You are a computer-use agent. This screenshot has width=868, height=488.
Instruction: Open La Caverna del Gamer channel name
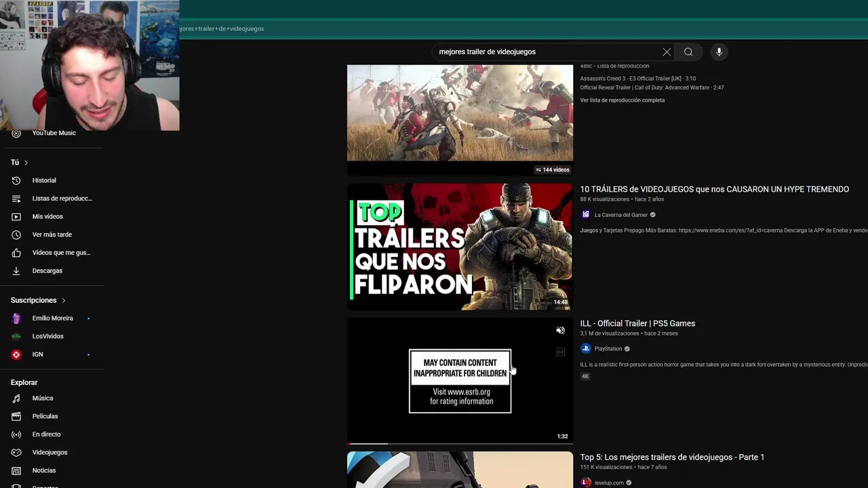click(621, 215)
